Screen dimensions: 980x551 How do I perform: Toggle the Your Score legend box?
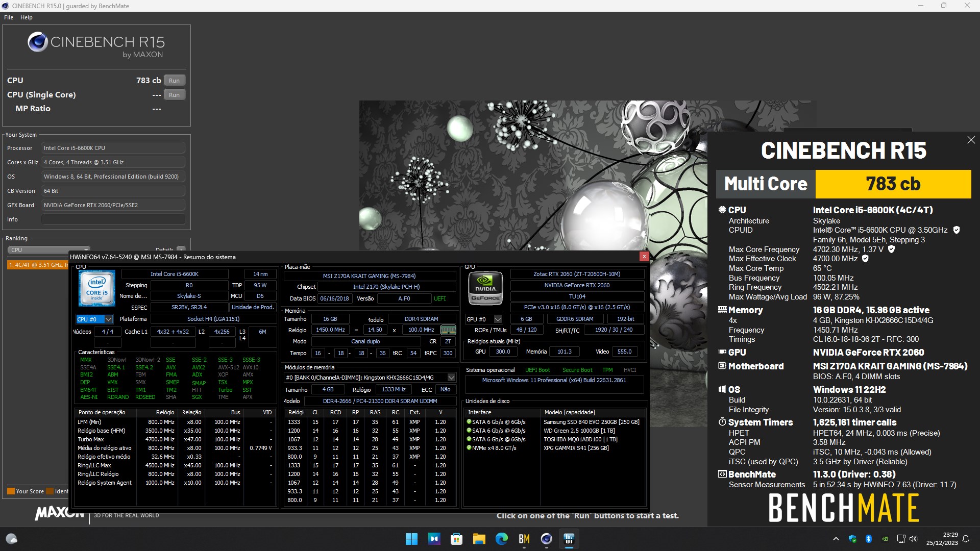point(11,491)
